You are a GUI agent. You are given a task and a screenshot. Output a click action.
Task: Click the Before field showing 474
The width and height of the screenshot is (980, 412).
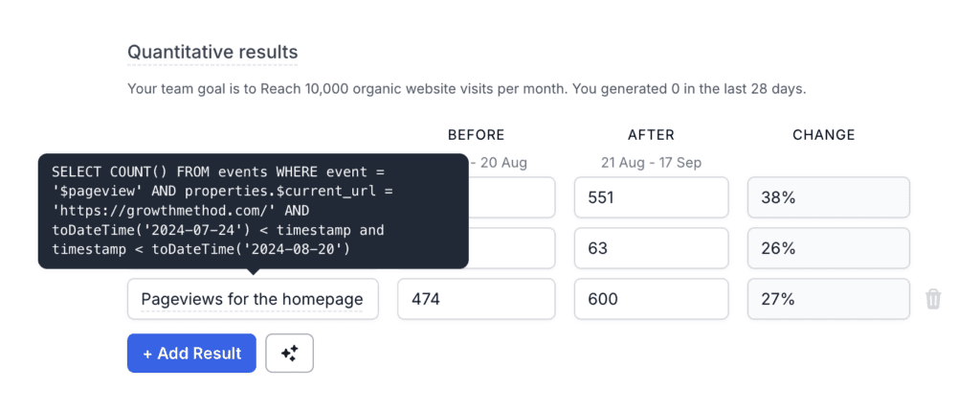point(477,299)
